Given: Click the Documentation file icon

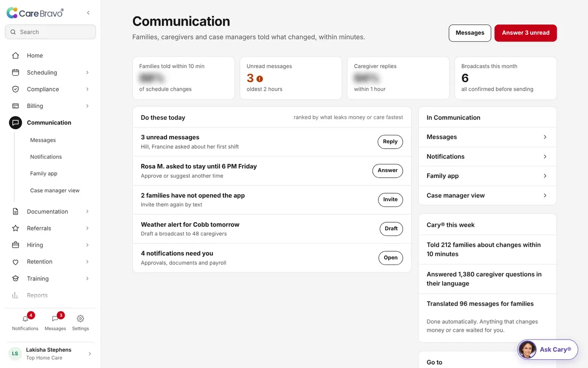Looking at the screenshot, I should (x=16, y=211).
